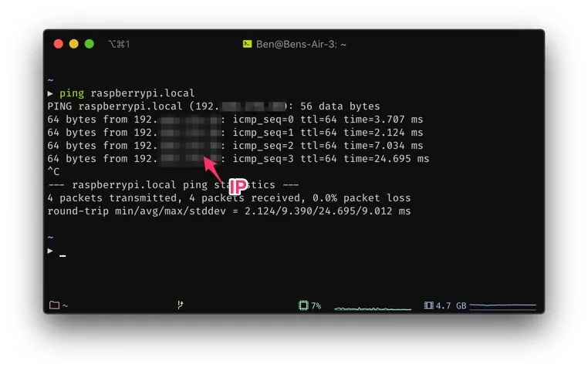Click the 4.7 GB memory text

[451, 305]
